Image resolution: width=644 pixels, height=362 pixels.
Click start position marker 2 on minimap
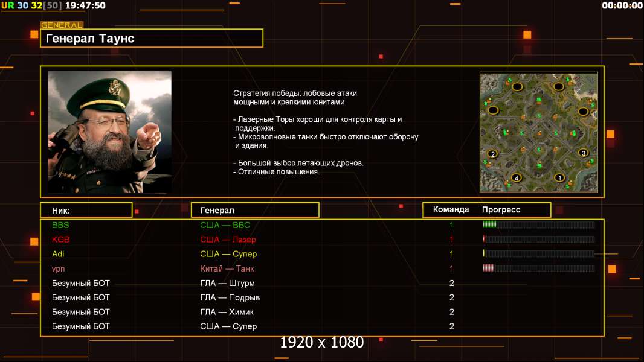(x=493, y=154)
